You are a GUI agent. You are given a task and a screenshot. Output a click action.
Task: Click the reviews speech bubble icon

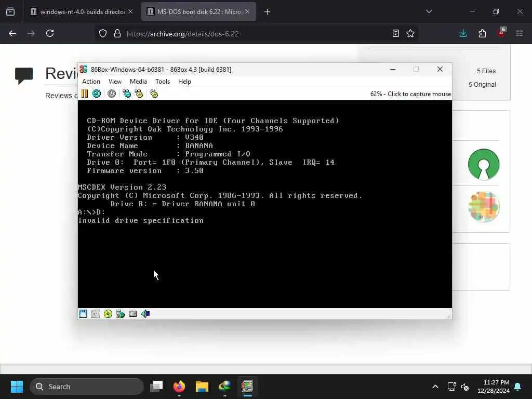pos(24,76)
